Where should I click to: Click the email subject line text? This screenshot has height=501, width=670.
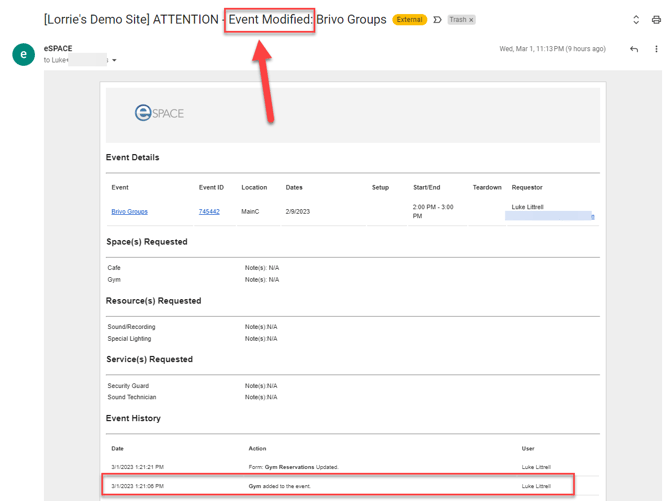215,20
